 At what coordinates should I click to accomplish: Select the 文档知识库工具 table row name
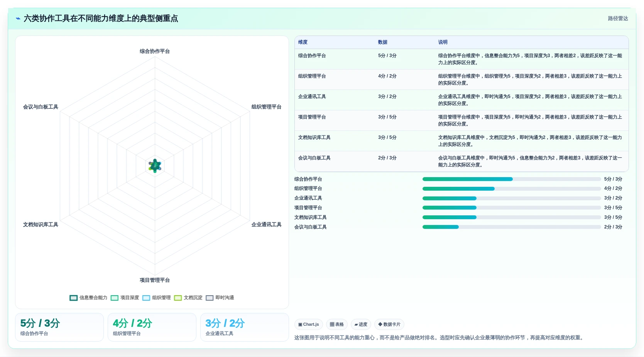[x=314, y=137]
